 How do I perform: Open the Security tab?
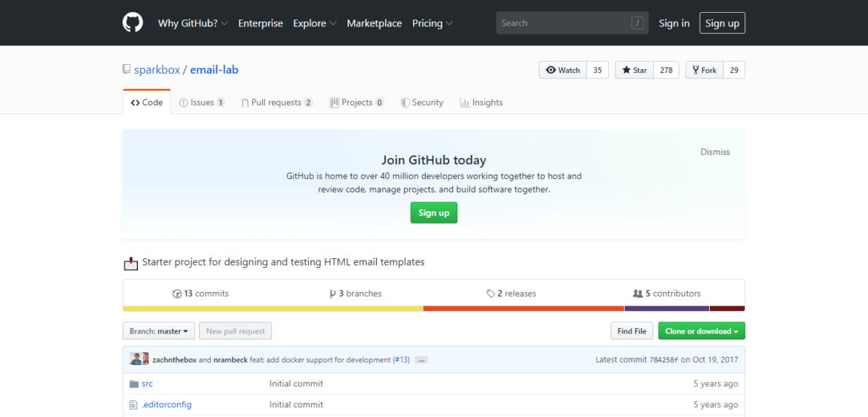click(422, 102)
